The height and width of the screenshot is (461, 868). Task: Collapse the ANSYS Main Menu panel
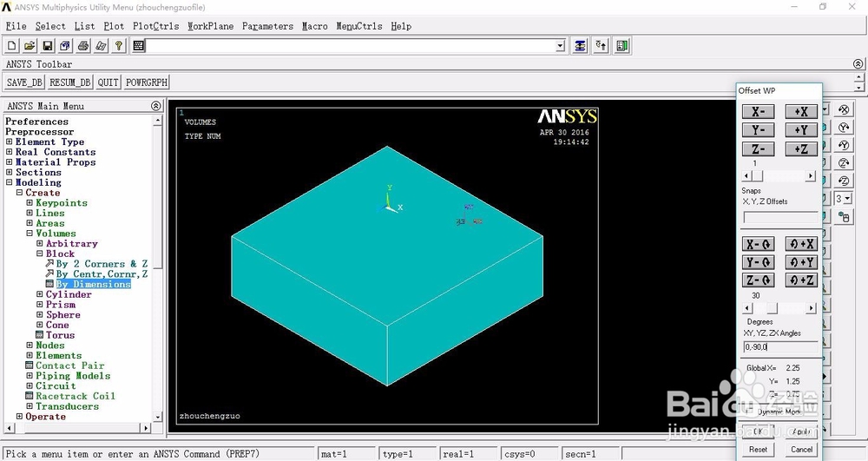pos(155,106)
